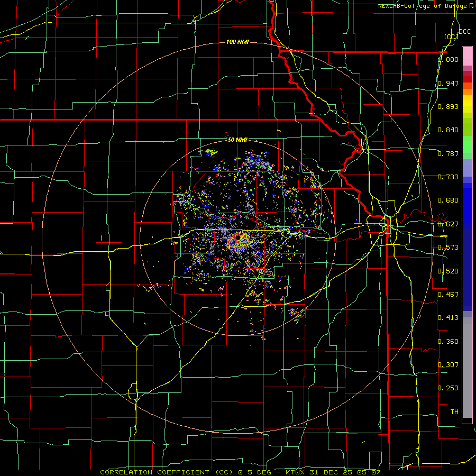Screen dimensions: 476x476
Task: Select the 0.627 scale value
Action: coord(448,224)
